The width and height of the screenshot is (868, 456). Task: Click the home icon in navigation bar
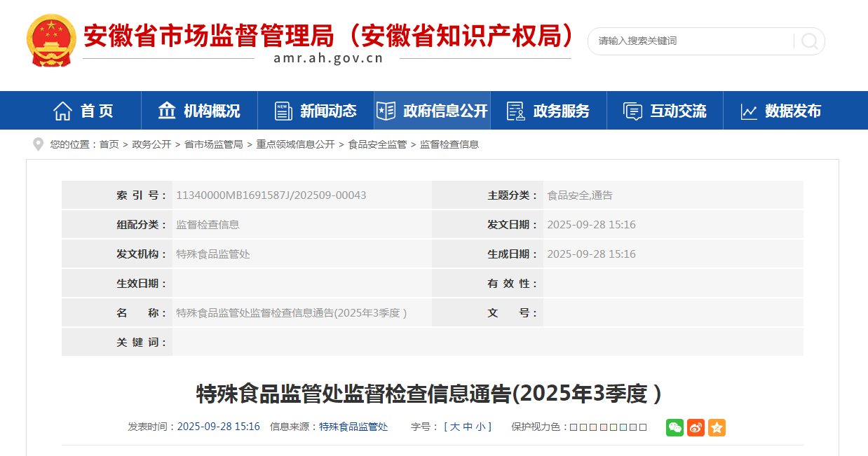click(62, 111)
